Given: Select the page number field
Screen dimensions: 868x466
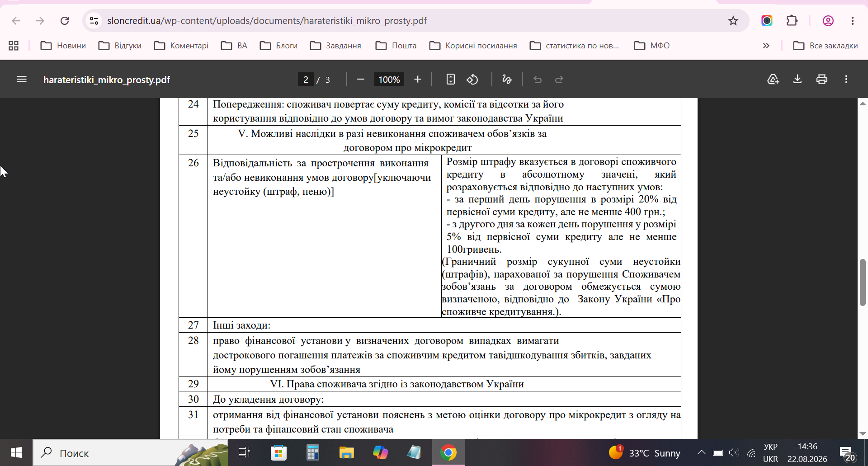Looking at the screenshot, I should click(x=306, y=80).
